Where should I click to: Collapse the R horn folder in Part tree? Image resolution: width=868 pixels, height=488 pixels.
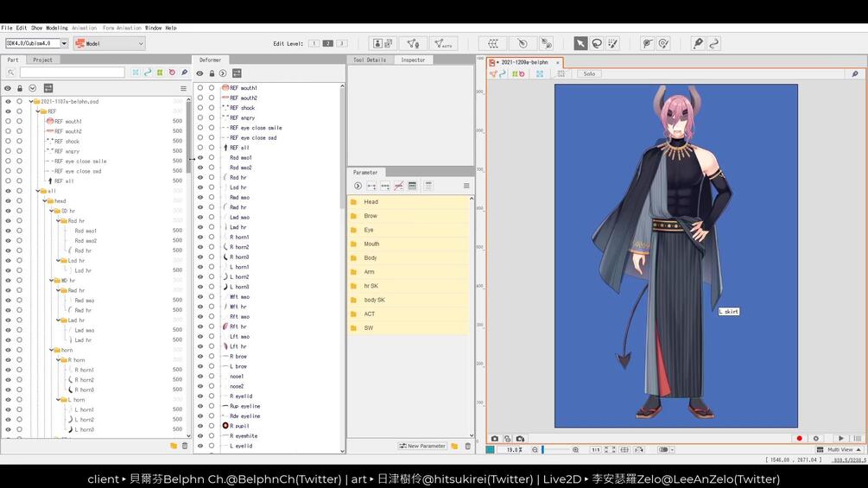click(x=58, y=360)
